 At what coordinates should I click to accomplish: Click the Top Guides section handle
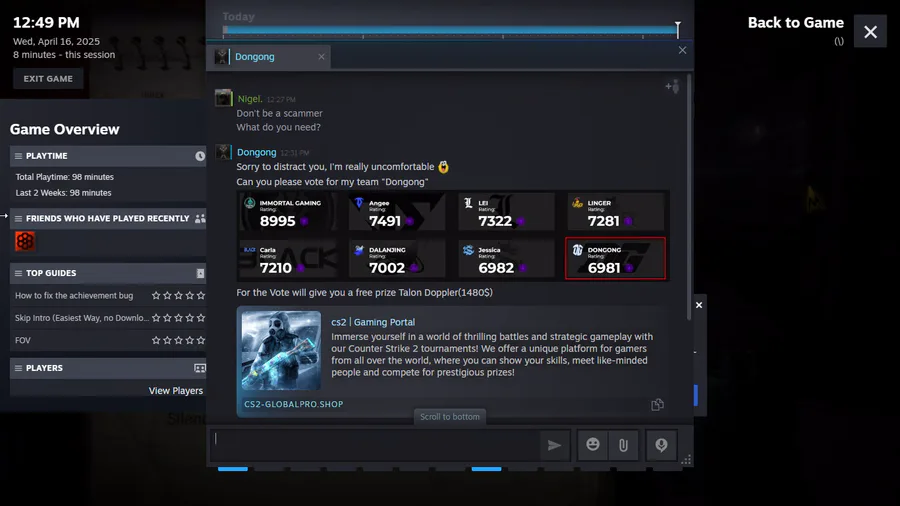tap(18, 273)
